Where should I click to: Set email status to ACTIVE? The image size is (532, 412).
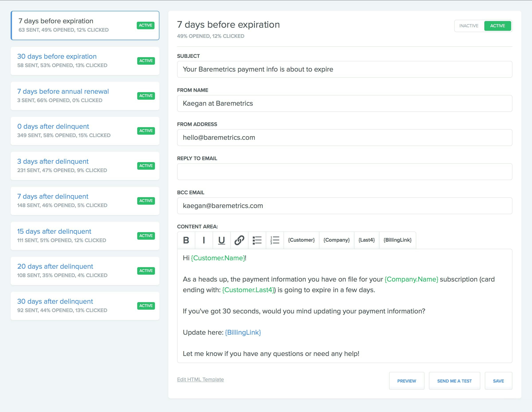coord(497,26)
